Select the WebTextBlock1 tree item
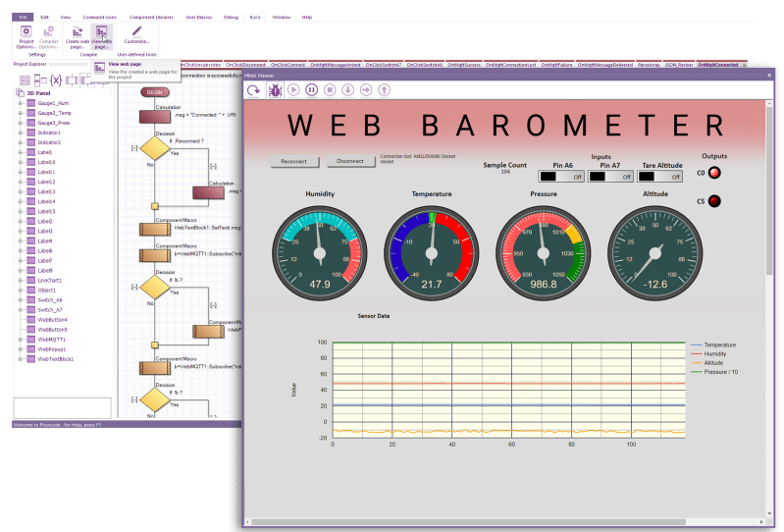The image size is (784, 532). click(56, 359)
